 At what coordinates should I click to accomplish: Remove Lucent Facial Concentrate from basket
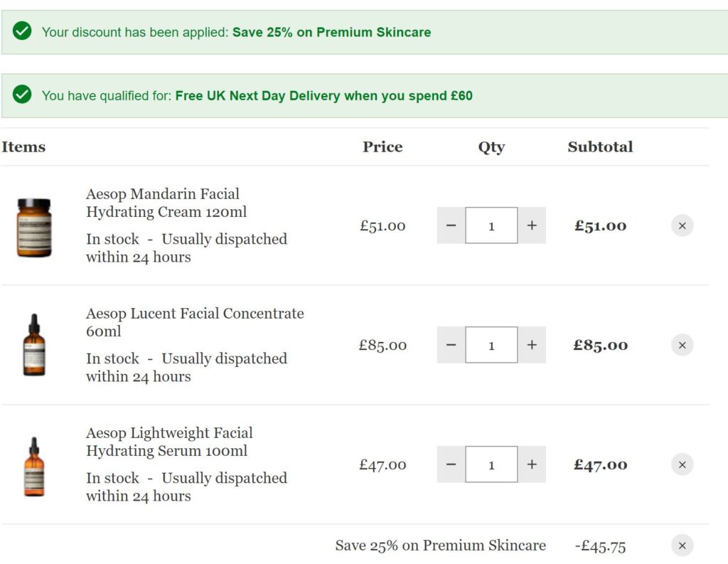(682, 345)
